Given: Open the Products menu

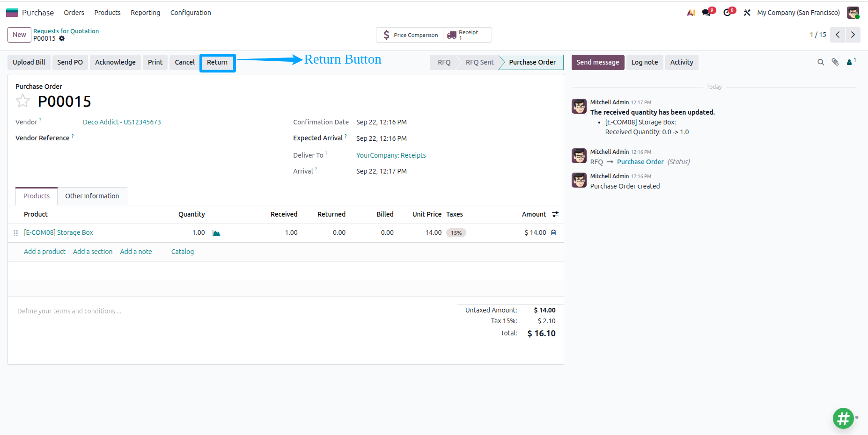Looking at the screenshot, I should pos(107,13).
